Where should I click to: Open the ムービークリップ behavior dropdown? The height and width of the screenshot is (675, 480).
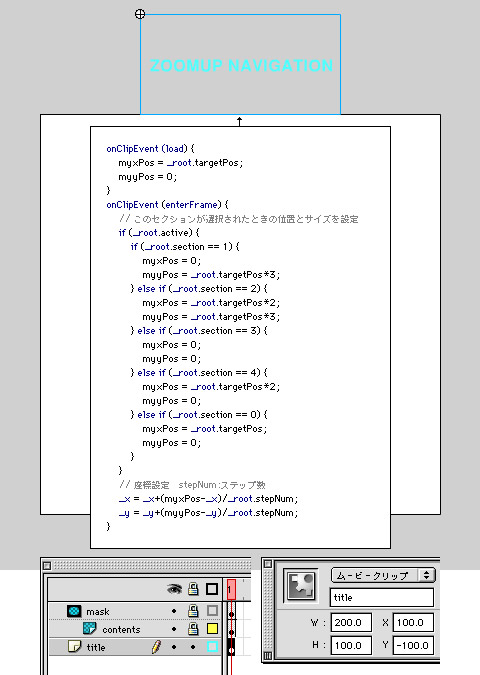point(383,575)
